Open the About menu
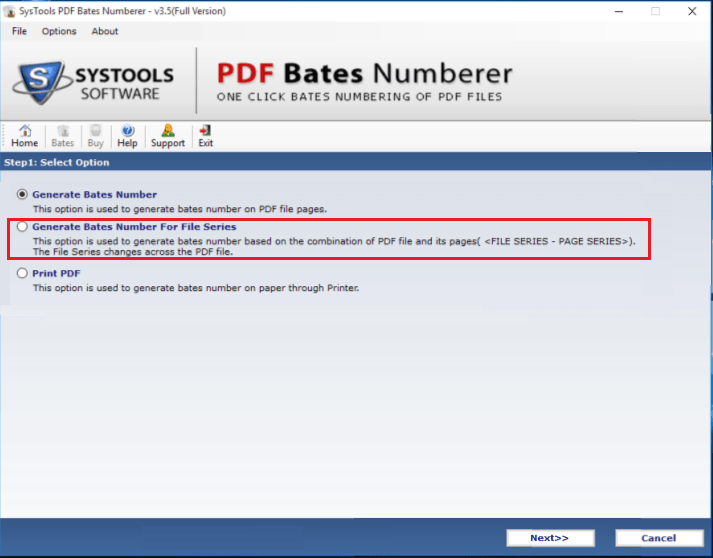Screen dimensions: 713x558 tap(105, 31)
